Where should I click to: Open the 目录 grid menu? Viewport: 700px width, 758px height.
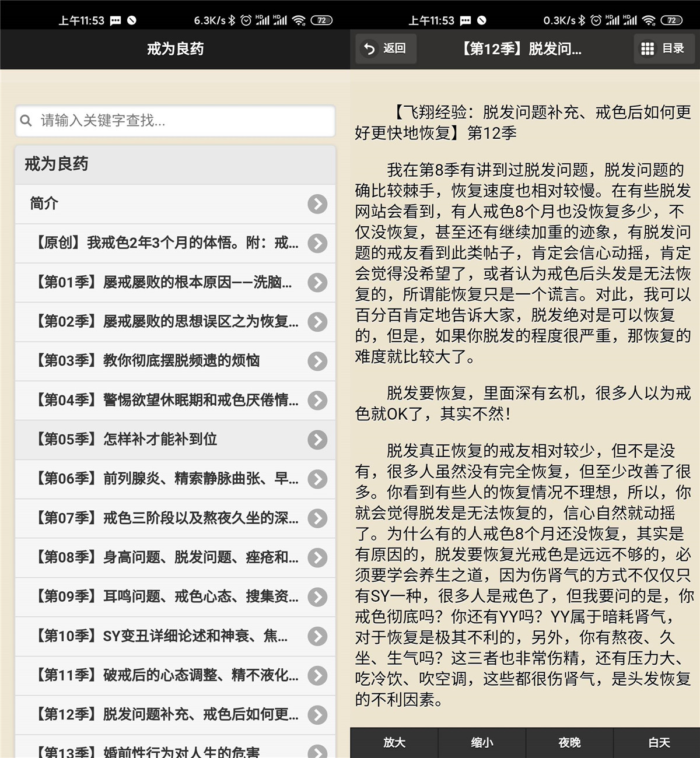(663, 48)
